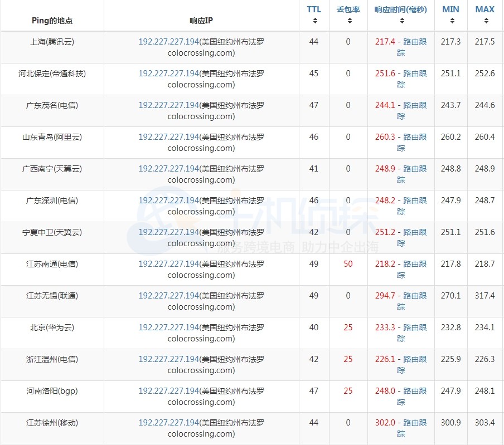Open IP link in 广东深圳(电信) row
This screenshot has width=504, height=445.
point(169,201)
